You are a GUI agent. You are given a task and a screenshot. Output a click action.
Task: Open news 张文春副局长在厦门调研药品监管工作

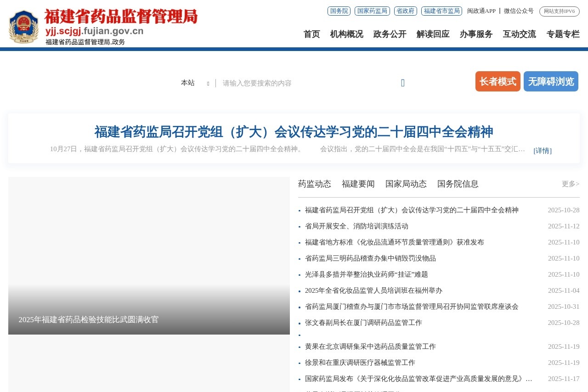click(363, 323)
